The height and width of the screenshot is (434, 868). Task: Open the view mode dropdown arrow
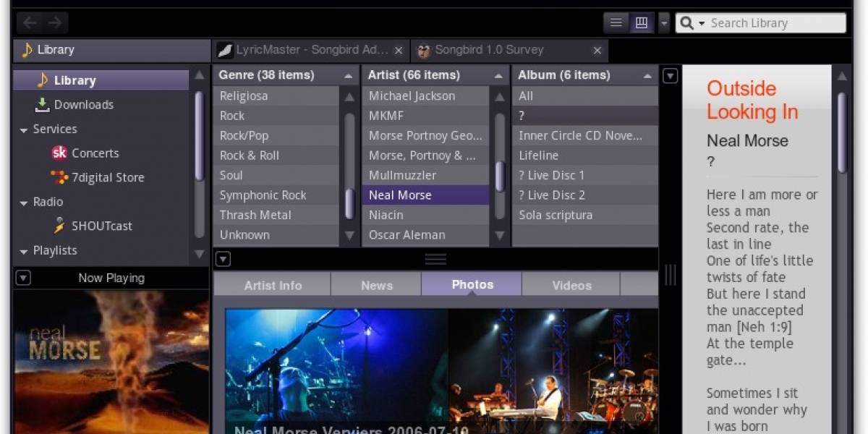tap(664, 23)
